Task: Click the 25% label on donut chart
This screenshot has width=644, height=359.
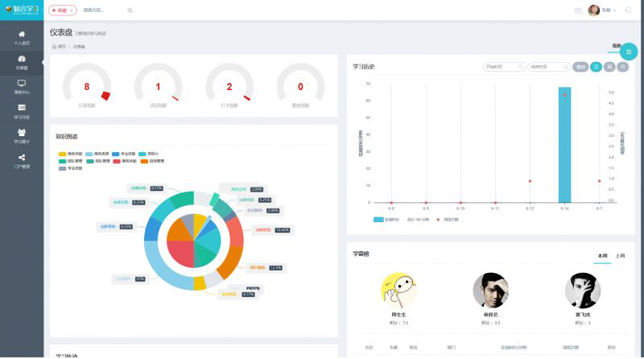Action: 140,279
